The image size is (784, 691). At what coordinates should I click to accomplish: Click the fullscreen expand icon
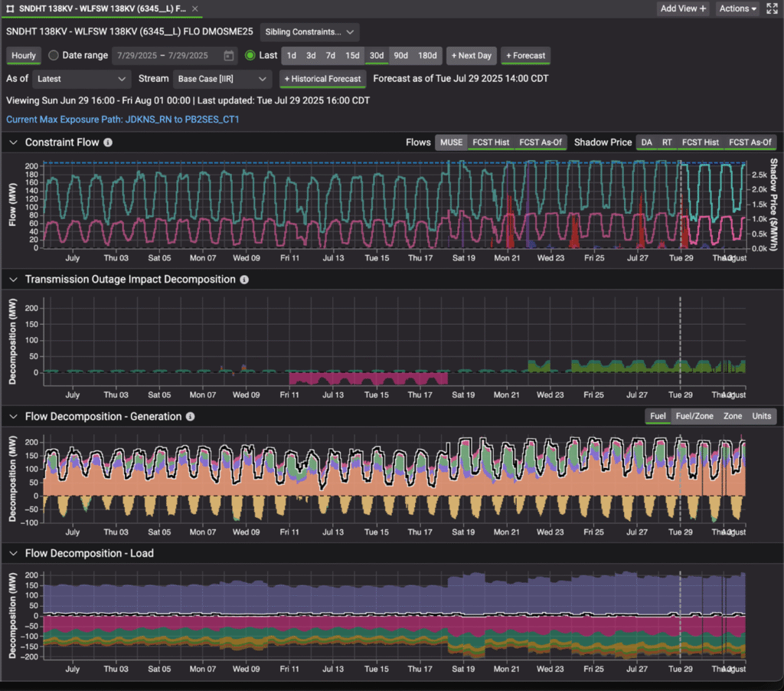tap(772, 8)
